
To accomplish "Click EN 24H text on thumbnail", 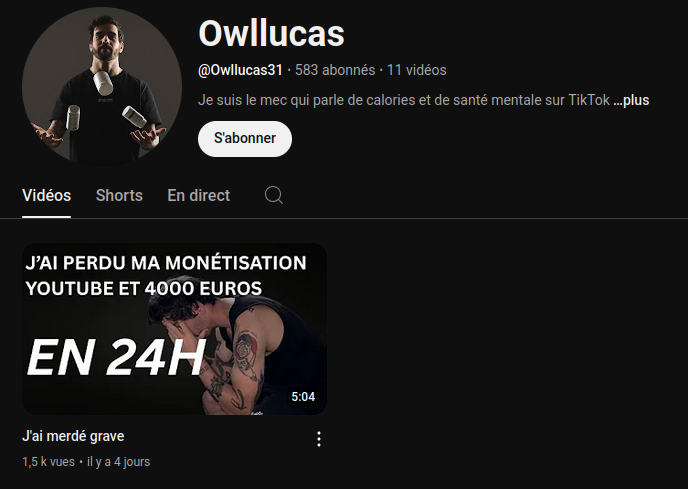I will [116, 357].
